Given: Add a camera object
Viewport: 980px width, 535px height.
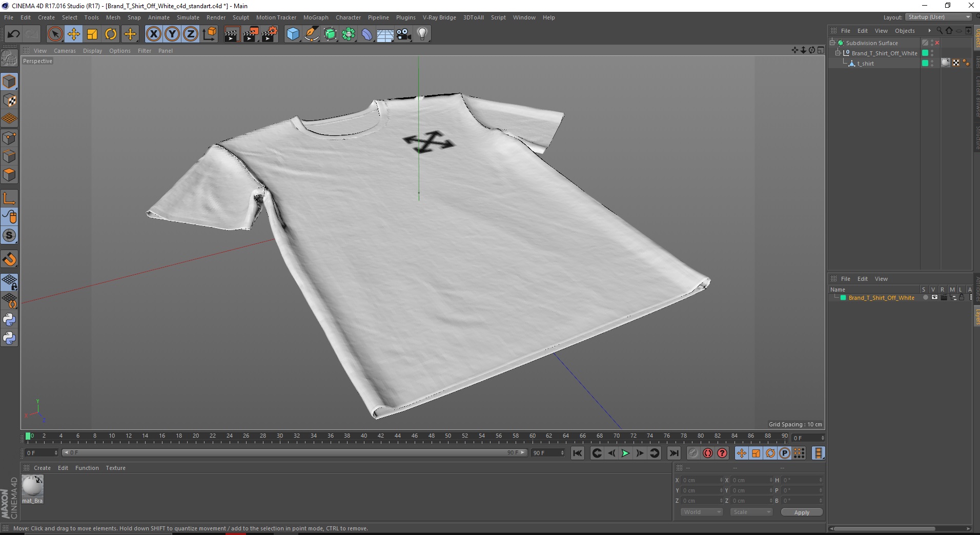Looking at the screenshot, I should pos(404,34).
